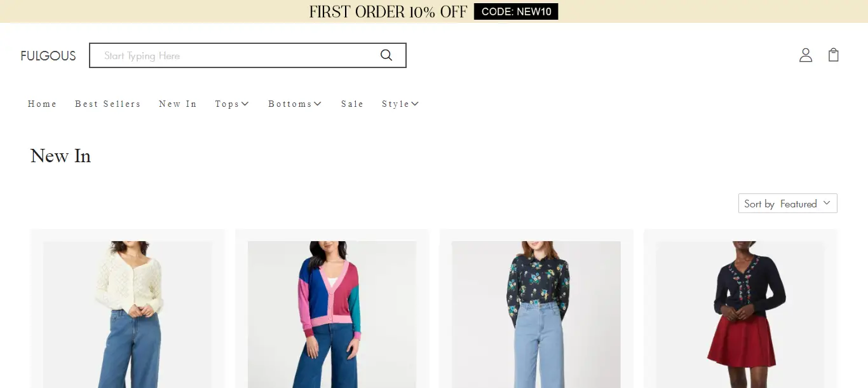Open the colorblock pink cardigan product image
The height and width of the screenshot is (388, 868).
coord(332,314)
